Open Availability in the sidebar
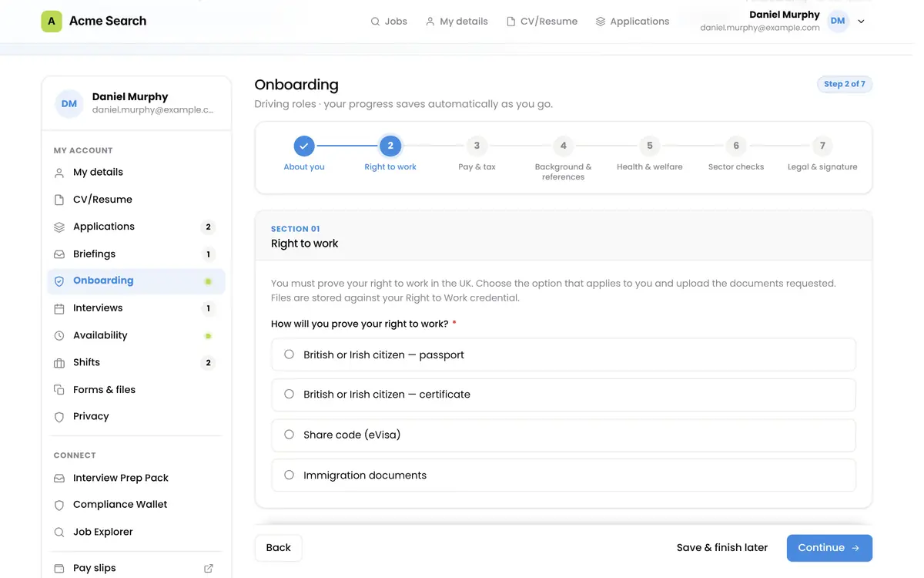The image size is (924, 578). [136, 336]
